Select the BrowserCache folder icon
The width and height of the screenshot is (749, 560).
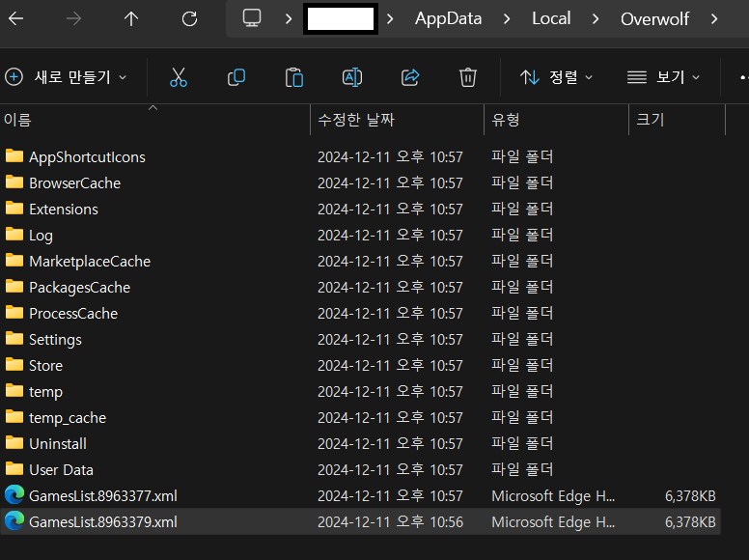pyautogui.click(x=14, y=182)
